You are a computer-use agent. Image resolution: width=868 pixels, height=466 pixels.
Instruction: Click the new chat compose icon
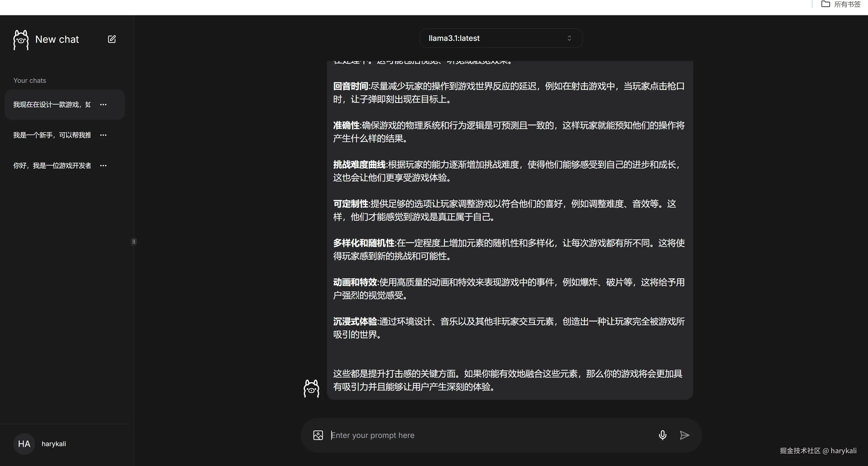tap(111, 39)
